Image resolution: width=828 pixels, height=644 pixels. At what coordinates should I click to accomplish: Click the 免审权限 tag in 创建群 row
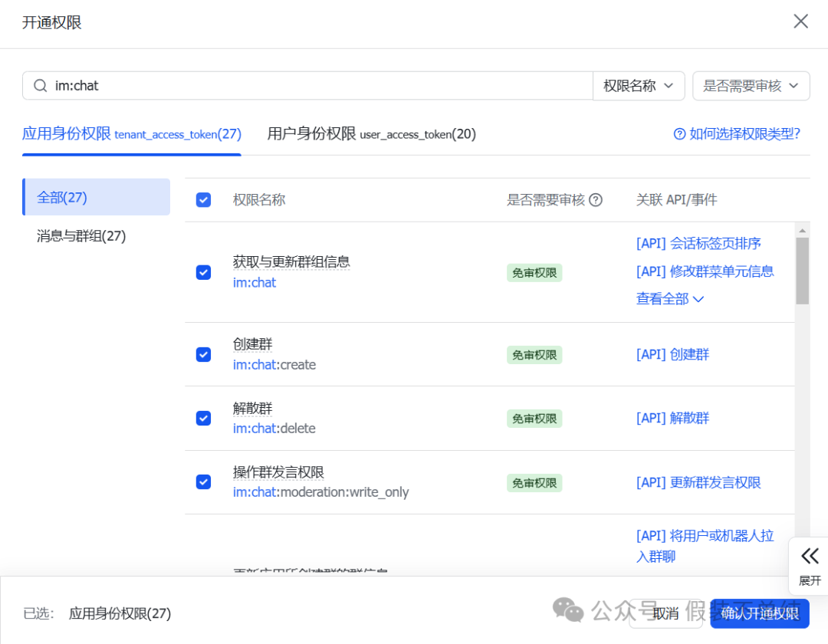point(534,355)
